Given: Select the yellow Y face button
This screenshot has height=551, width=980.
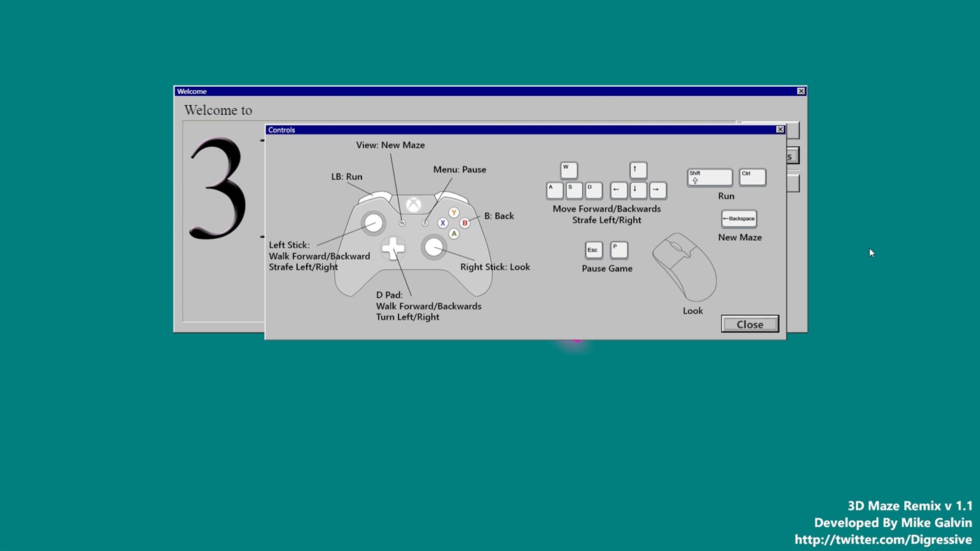Looking at the screenshot, I should point(454,211).
